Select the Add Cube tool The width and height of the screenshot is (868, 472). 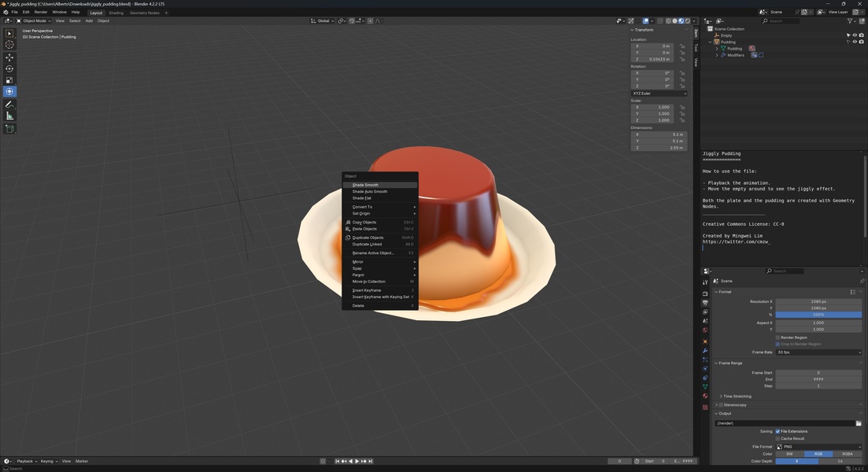coord(9,128)
